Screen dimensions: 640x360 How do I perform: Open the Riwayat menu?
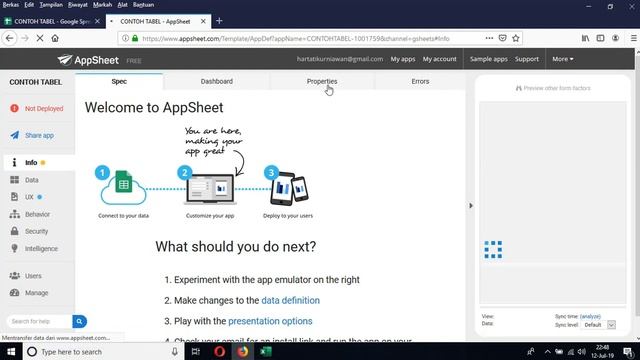[x=78, y=5]
